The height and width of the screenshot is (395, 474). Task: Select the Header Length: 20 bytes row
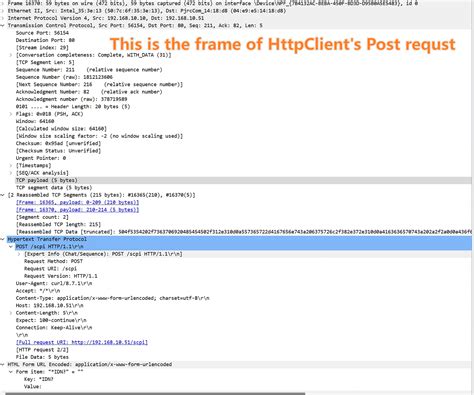coord(73,107)
